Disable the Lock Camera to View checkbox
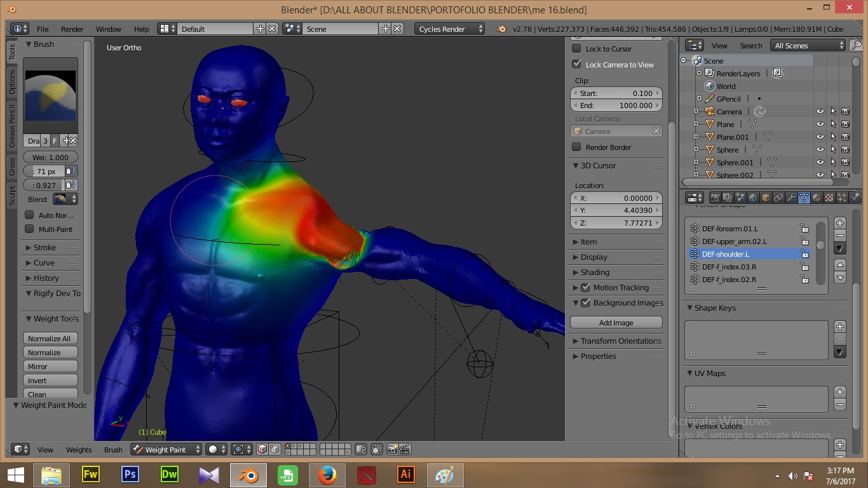The height and width of the screenshot is (488, 868). click(x=576, y=64)
